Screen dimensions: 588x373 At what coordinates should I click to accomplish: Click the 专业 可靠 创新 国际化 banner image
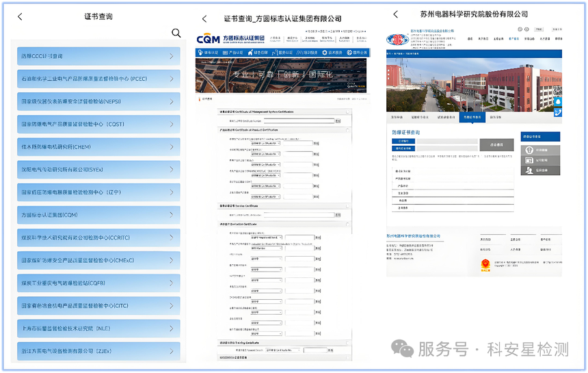[x=281, y=75]
